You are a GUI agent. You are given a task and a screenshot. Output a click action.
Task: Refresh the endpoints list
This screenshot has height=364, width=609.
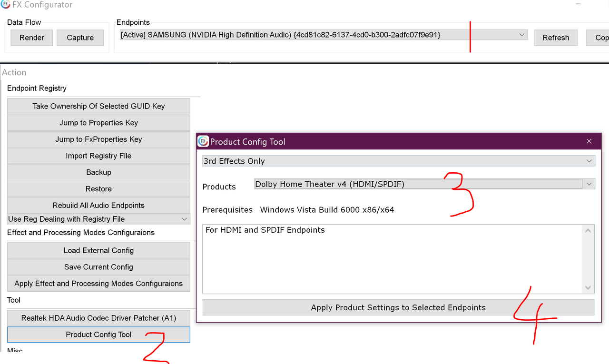point(556,37)
